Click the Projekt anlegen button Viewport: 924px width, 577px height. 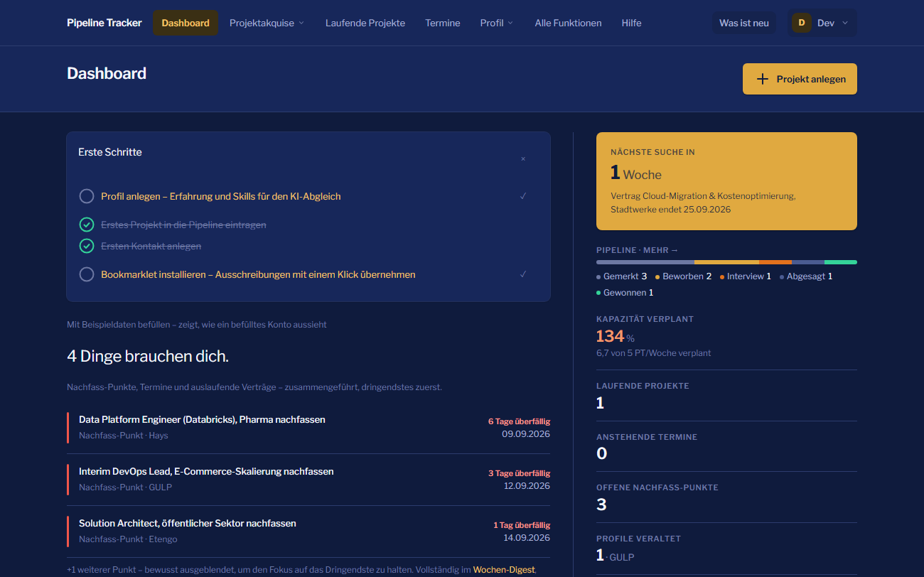pos(800,79)
